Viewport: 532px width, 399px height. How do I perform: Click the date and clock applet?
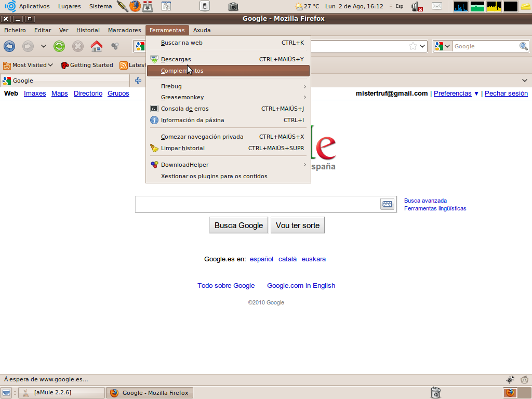(354, 6)
